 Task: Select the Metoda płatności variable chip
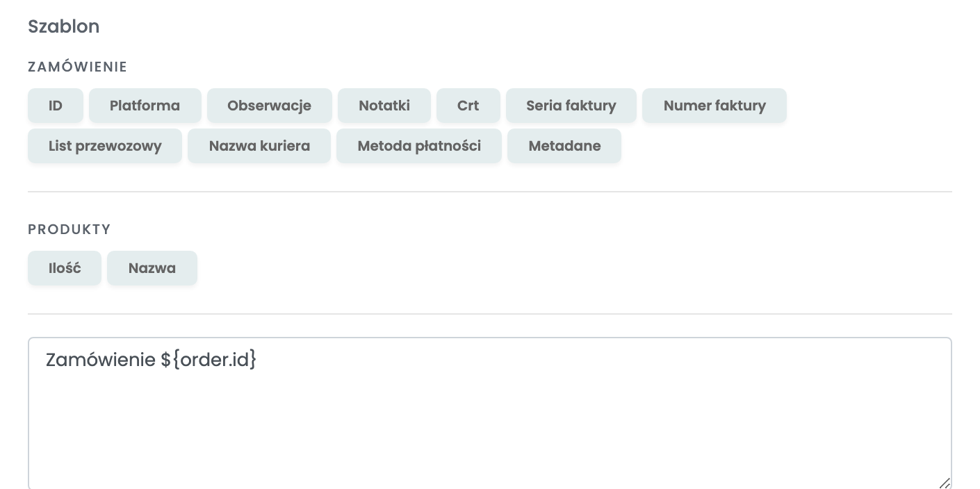pos(419,146)
